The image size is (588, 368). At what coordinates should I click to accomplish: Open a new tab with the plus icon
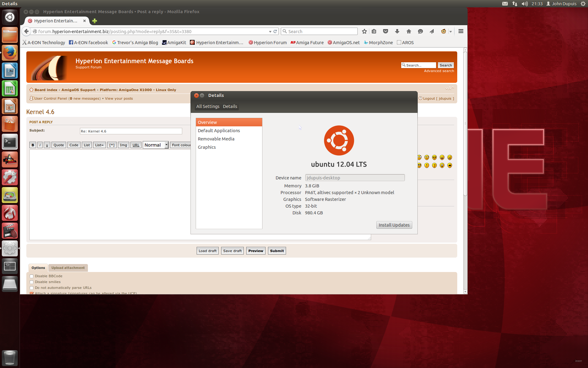tap(95, 21)
